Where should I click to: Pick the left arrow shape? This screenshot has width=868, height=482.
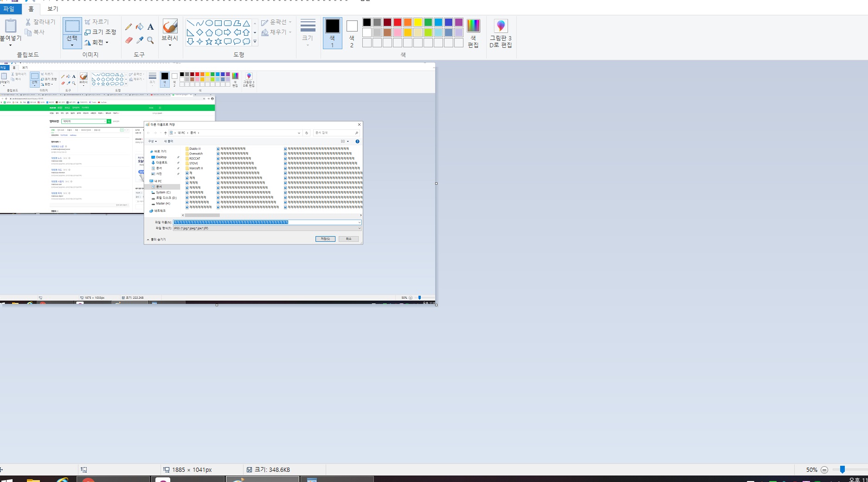[x=237, y=32]
